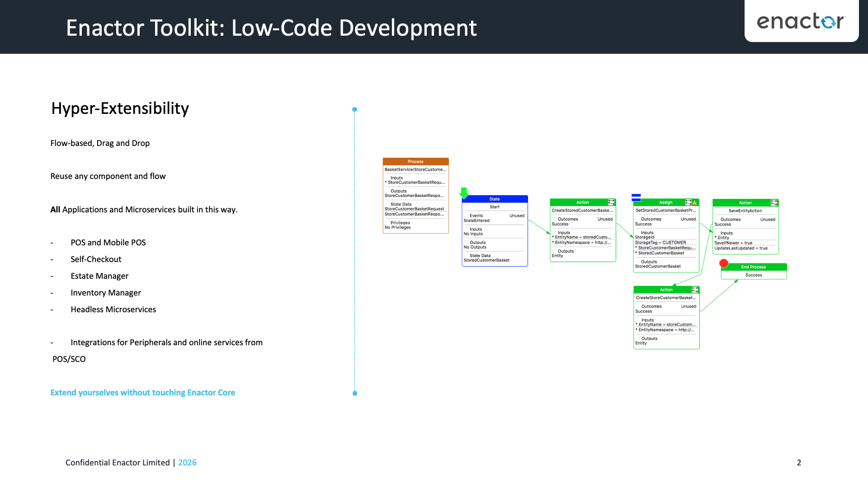Click the Success outcome on the End Process node
The image size is (868, 488).
click(x=754, y=275)
